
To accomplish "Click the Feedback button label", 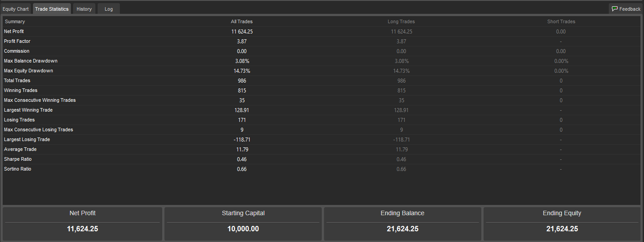I will 630,9.
